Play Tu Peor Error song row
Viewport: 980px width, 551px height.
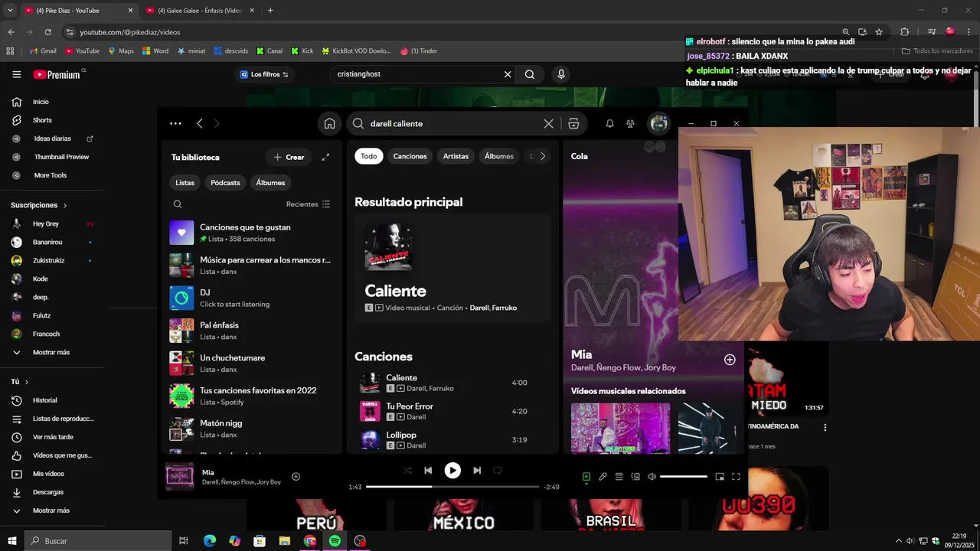point(452,411)
